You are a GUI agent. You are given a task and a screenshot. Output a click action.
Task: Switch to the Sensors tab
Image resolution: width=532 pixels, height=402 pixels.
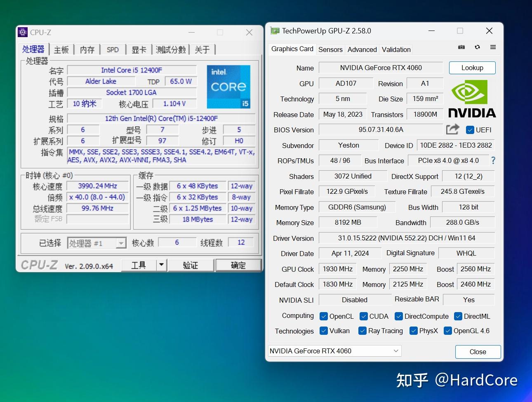coord(330,49)
